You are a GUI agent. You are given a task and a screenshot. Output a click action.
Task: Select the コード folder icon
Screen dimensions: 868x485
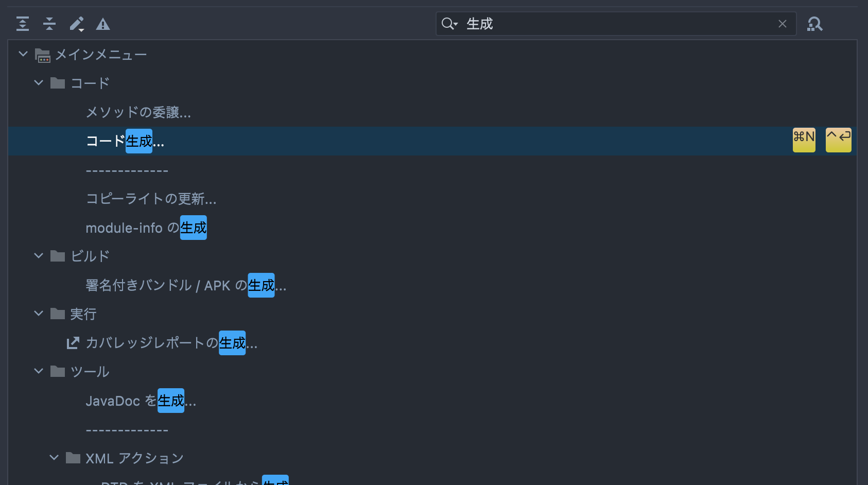click(x=58, y=83)
